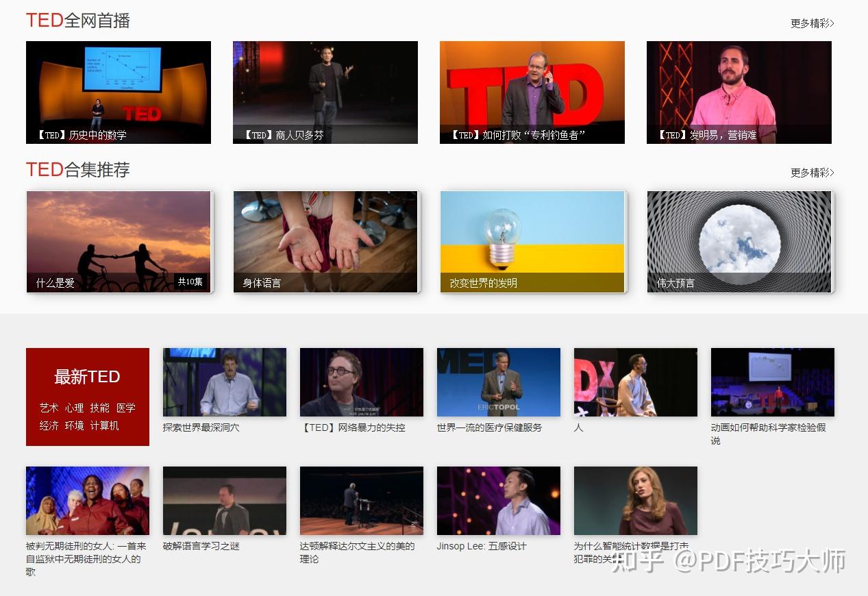Click 【TED】网络暴力的失控 title link
868x596 pixels.
click(x=353, y=427)
